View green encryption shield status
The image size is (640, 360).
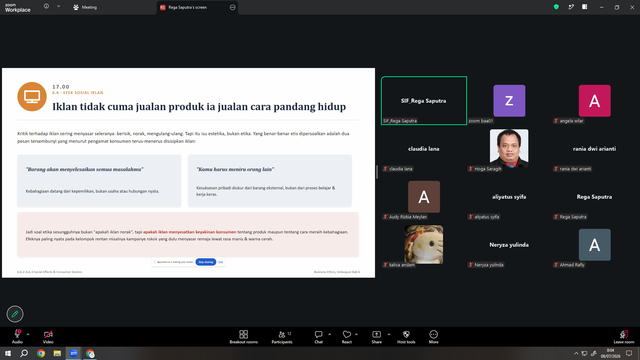point(556,7)
